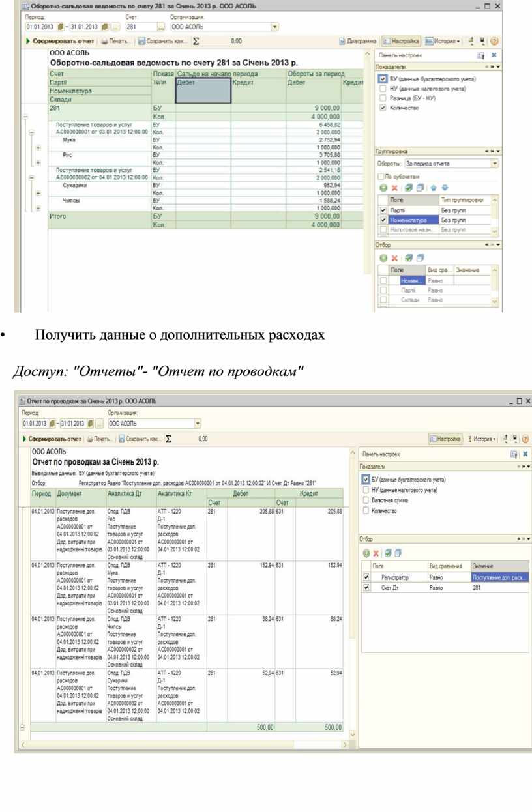Toggle Валютная сумма checkbox
The height and width of the screenshot is (812, 532).
pos(366,500)
